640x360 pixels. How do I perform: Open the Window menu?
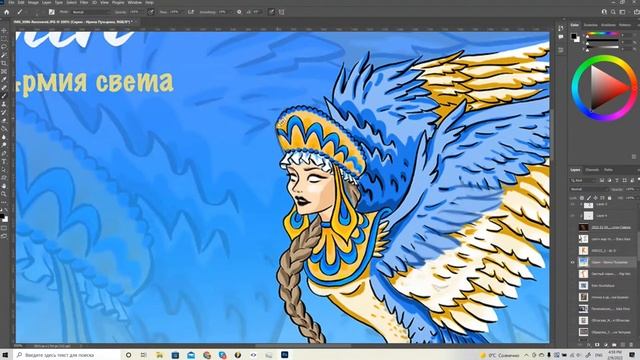coord(135,2)
